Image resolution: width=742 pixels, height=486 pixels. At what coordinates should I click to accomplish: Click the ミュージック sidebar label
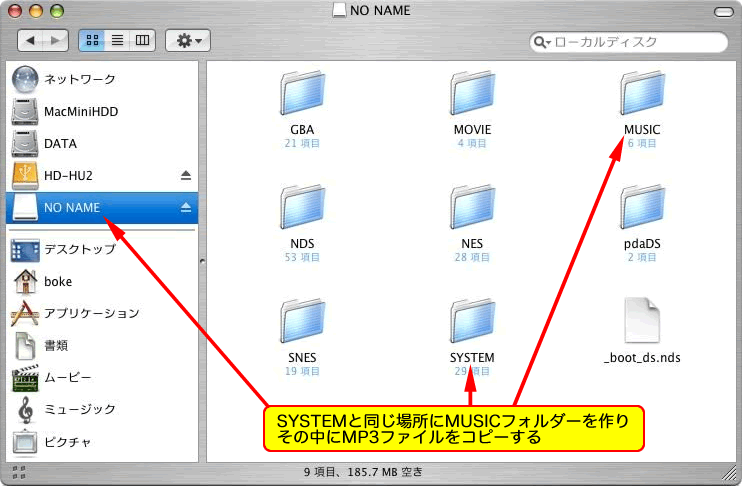tap(80, 409)
